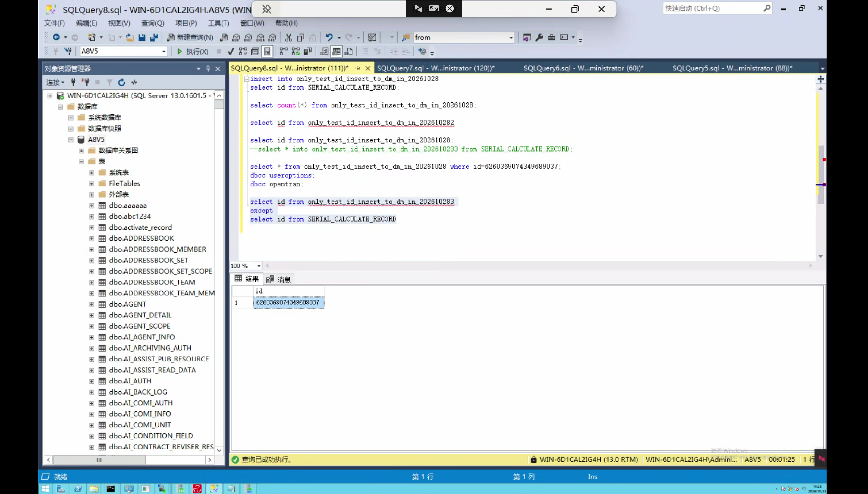
Task: Toggle Results to File option
Action: [349, 51]
